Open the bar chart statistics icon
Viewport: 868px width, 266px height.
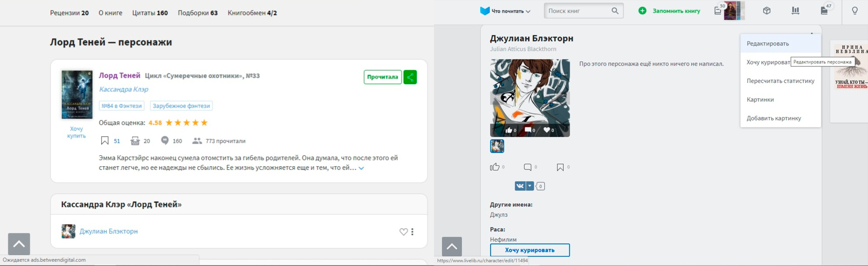795,11
